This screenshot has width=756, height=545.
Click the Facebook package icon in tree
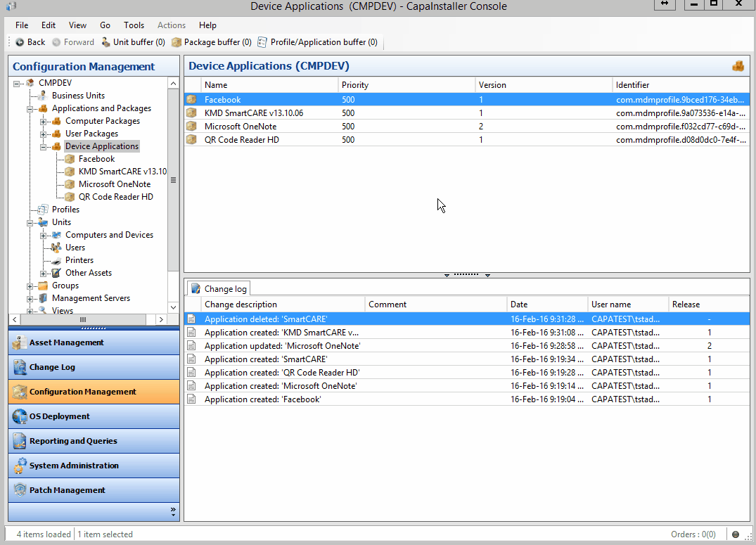tap(70, 159)
